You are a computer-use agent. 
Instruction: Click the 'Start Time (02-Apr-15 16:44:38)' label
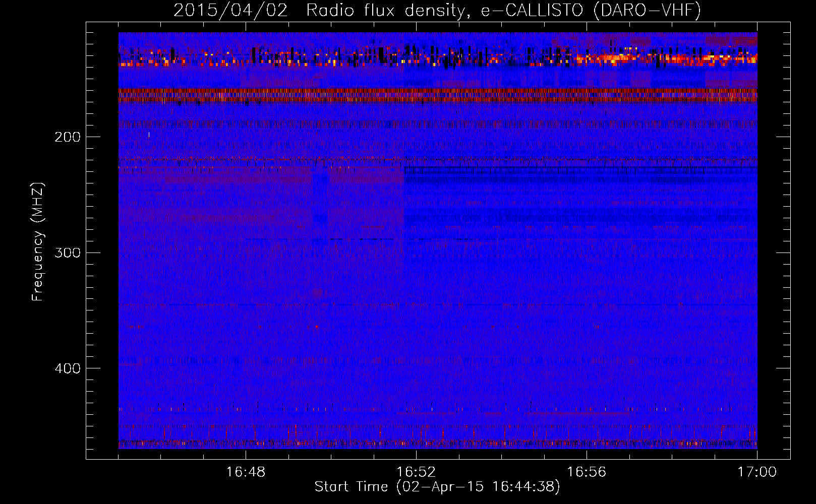pos(437,487)
